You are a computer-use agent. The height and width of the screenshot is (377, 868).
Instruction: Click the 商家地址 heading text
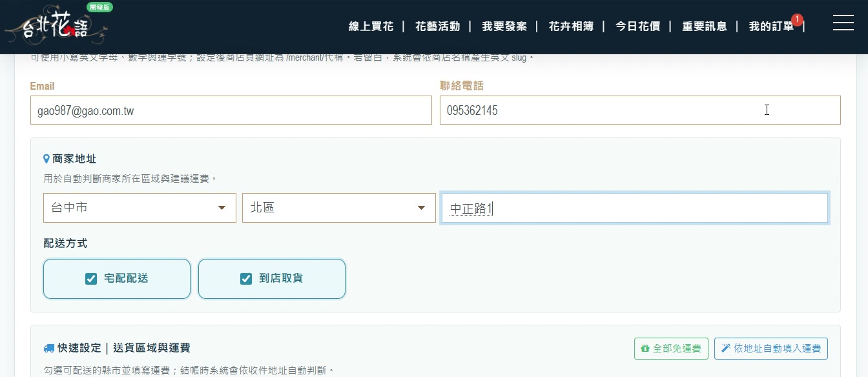pos(74,159)
